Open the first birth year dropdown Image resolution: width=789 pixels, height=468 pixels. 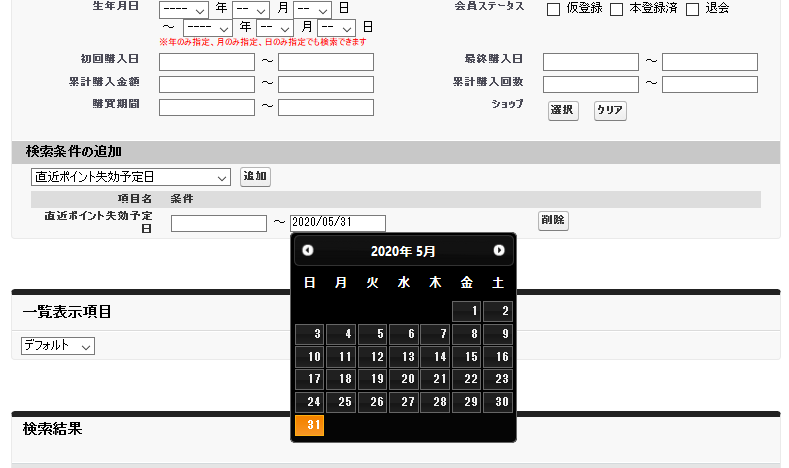[184, 9]
